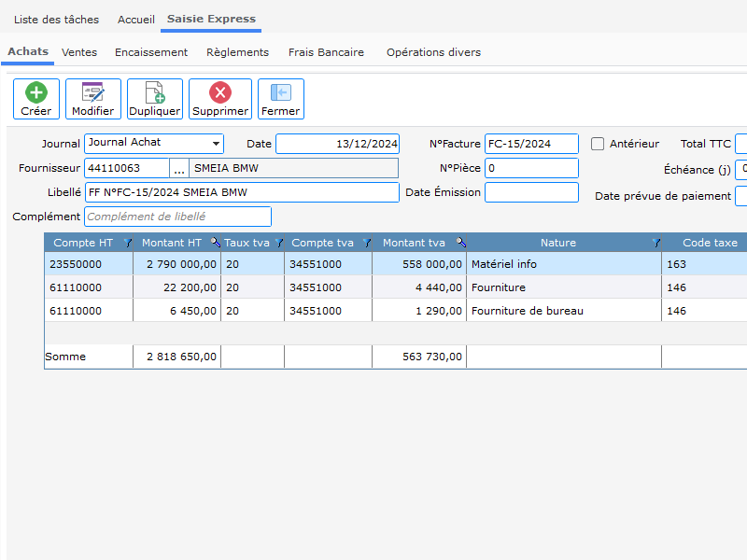Click the N°Facture input field

click(531, 144)
